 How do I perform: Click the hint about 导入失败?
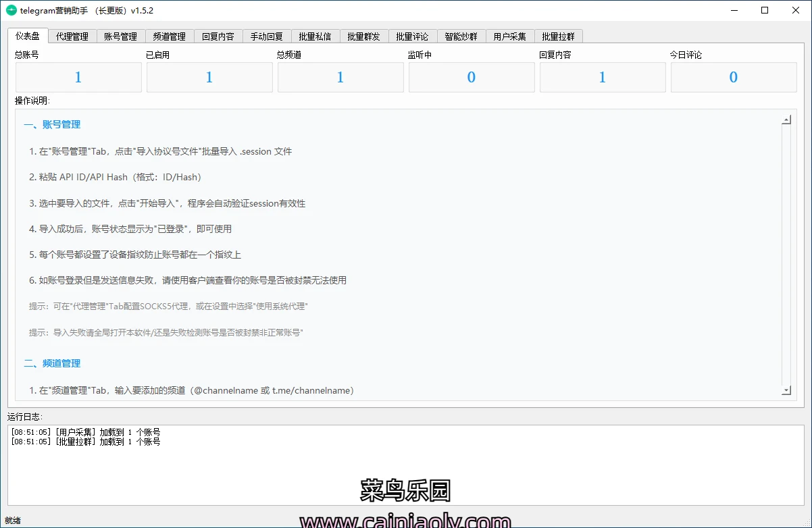click(166, 332)
